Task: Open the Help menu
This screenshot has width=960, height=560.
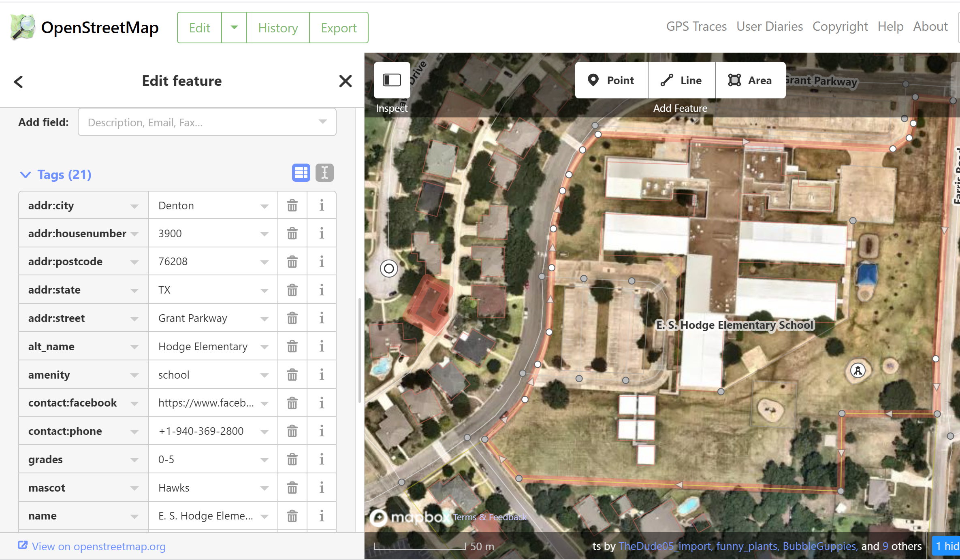Action: [890, 26]
